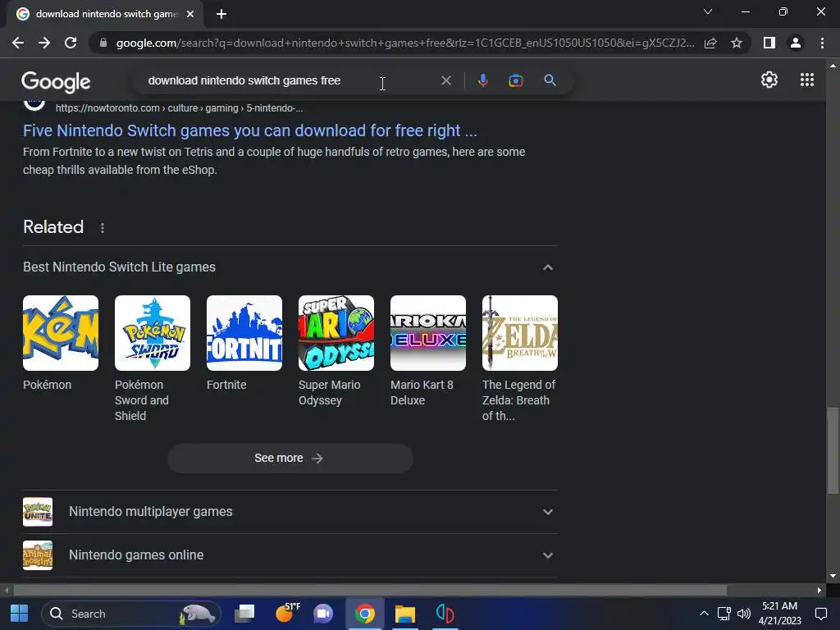Click the horizontal scrollbar thumb
The height and width of the screenshot is (630, 840).
(x=370, y=590)
